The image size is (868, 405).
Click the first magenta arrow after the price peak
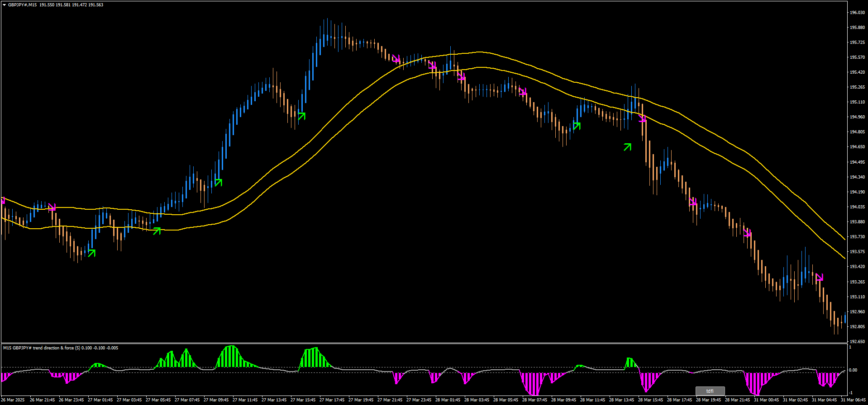(x=396, y=59)
